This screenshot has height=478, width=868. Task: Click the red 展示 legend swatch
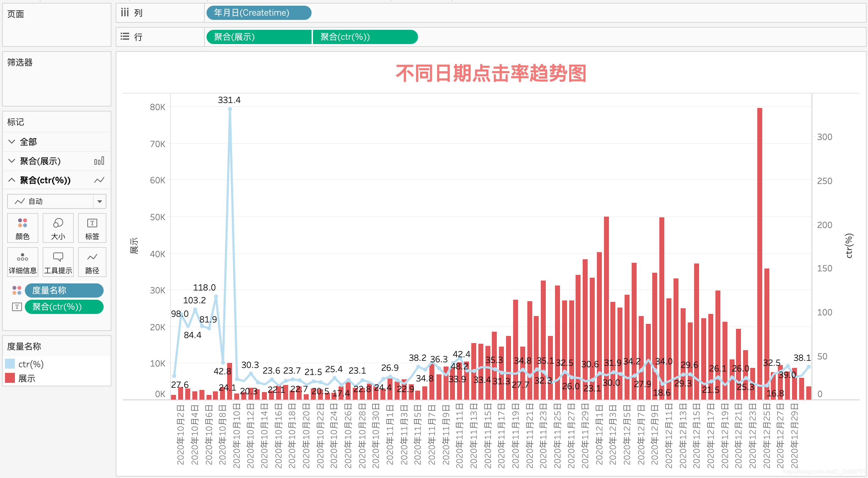pos(10,378)
